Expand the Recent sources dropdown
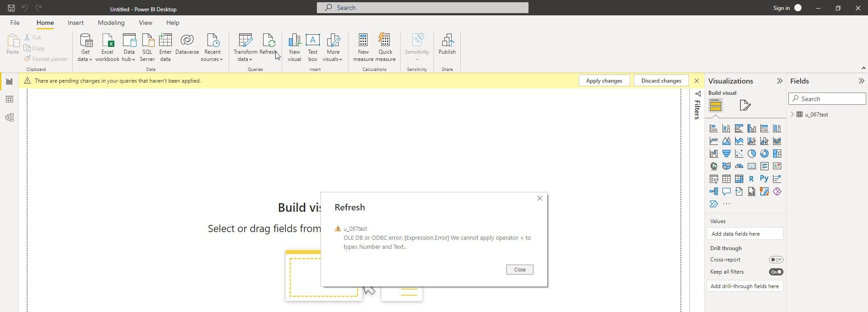 click(x=212, y=59)
